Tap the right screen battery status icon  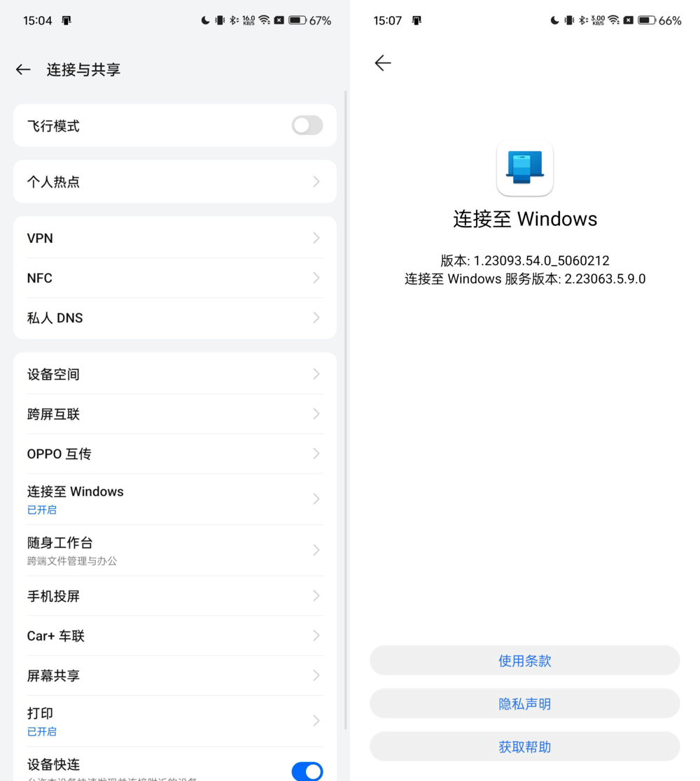(647, 20)
